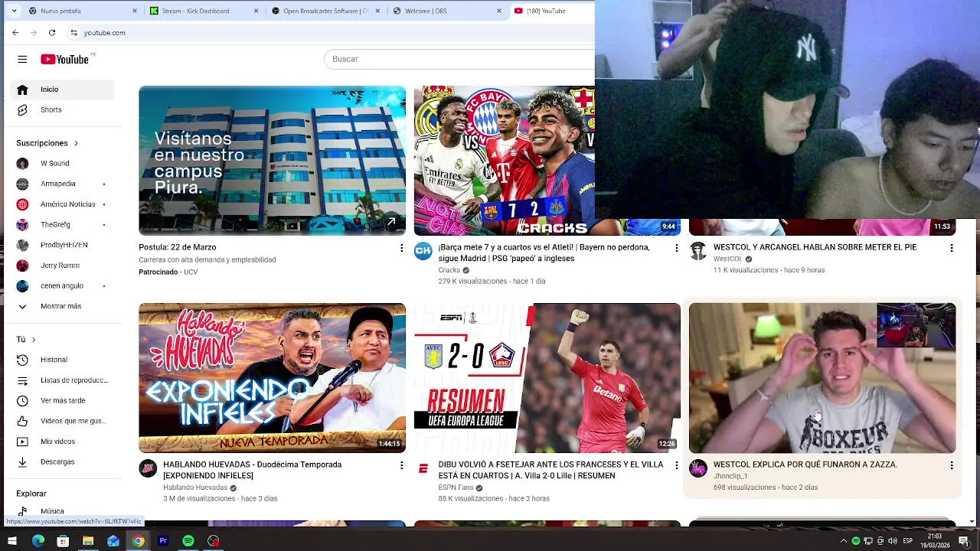Click the browser back arrow

click(15, 33)
